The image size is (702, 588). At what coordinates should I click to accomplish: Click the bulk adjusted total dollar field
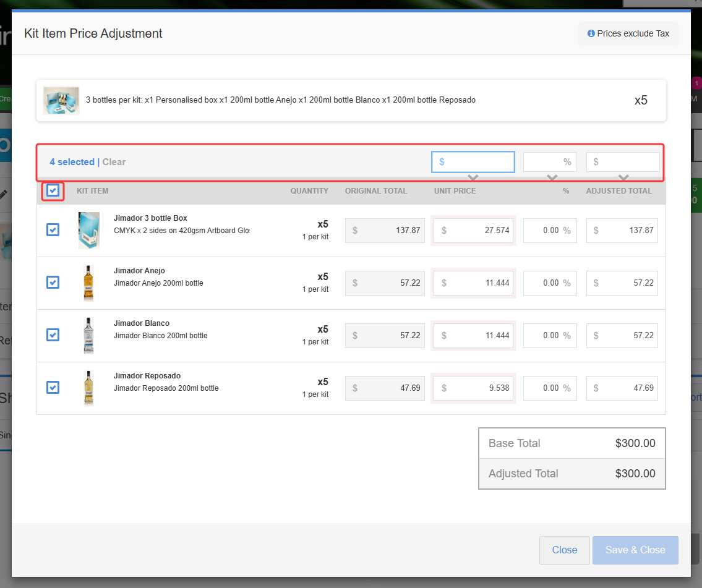coord(623,162)
